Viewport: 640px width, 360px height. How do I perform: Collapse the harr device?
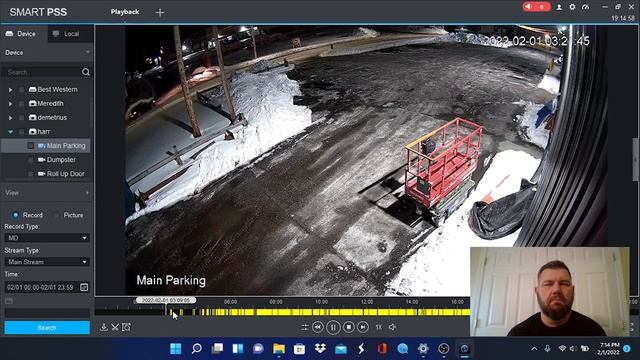pyautogui.click(x=11, y=132)
